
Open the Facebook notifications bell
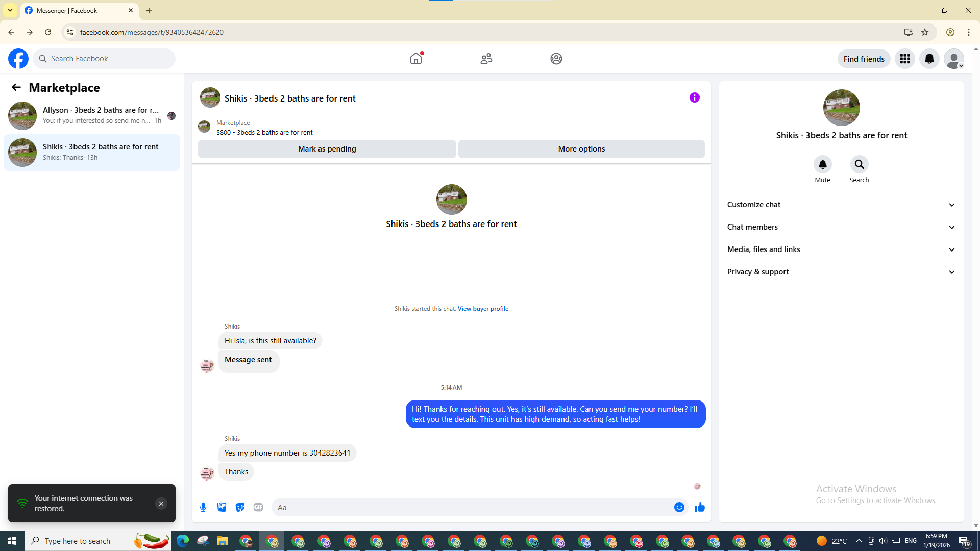tap(929, 59)
